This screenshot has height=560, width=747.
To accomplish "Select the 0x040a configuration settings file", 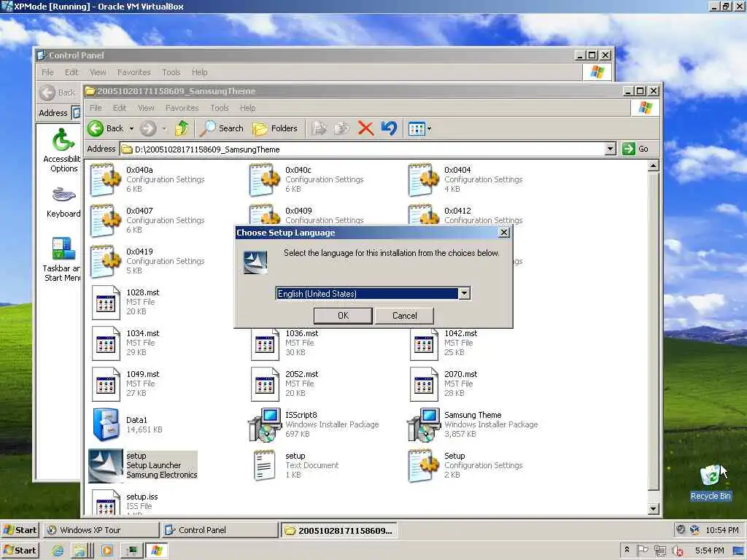I will tap(147, 179).
